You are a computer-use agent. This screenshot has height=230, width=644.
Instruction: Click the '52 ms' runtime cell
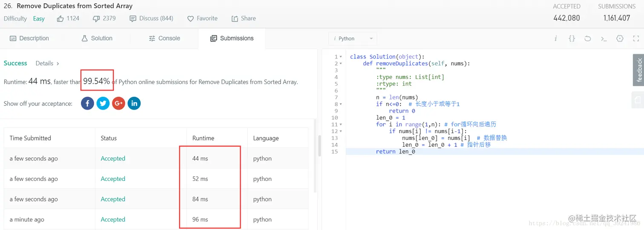point(200,179)
